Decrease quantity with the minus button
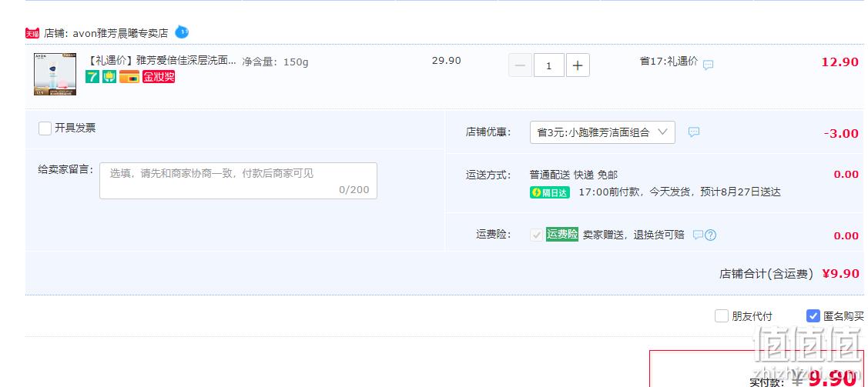The width and height of the screenshot is (868, 387). [x=521, y=65]
